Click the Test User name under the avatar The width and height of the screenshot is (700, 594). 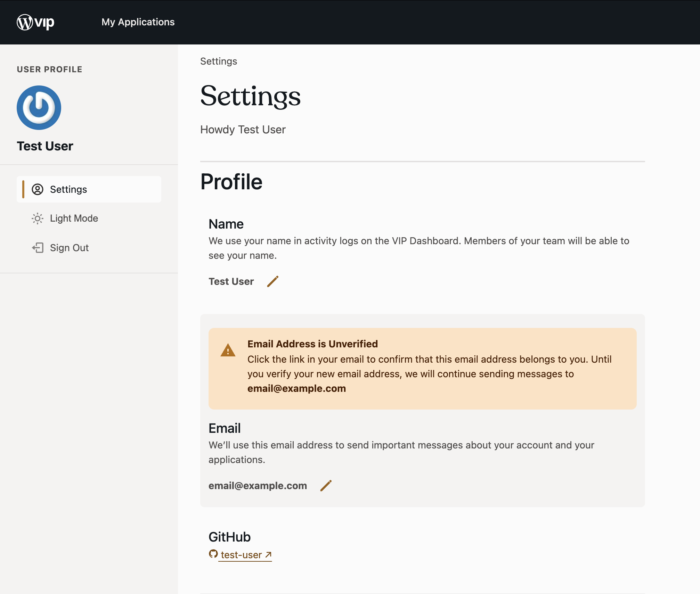tap(45, 146)
